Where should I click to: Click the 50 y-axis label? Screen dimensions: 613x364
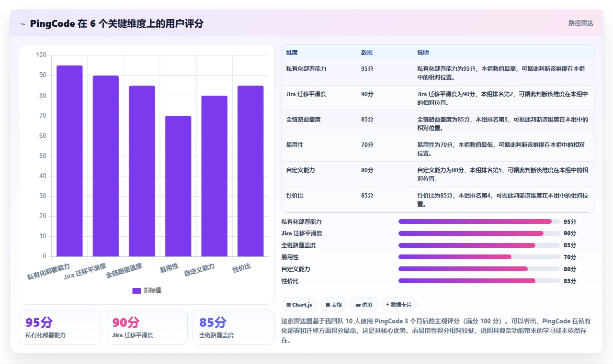click(43, 156)
